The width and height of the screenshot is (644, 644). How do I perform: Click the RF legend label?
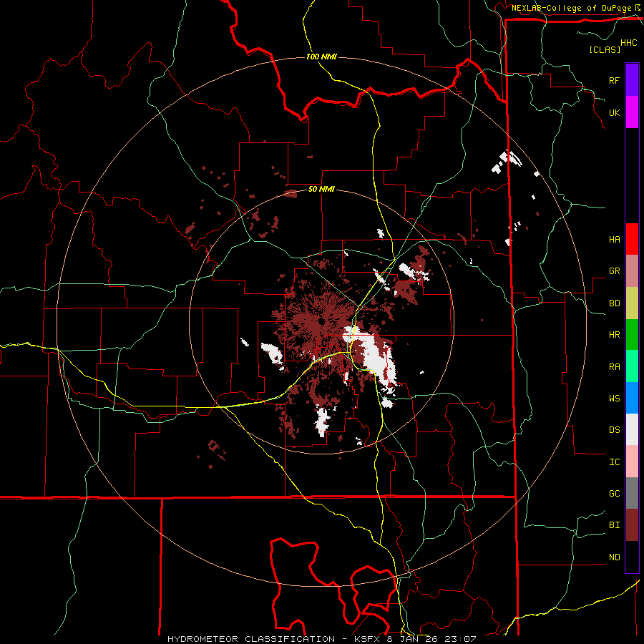tap(614, 80)
